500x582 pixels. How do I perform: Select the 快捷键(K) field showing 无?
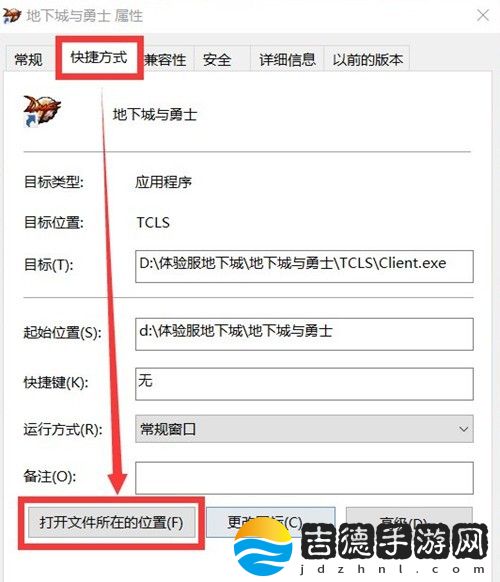[304, 384]
